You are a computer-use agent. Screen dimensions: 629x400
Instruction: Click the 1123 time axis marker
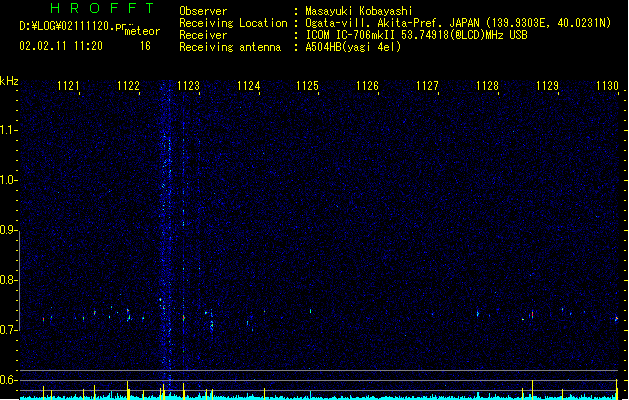tap(188, 86)
